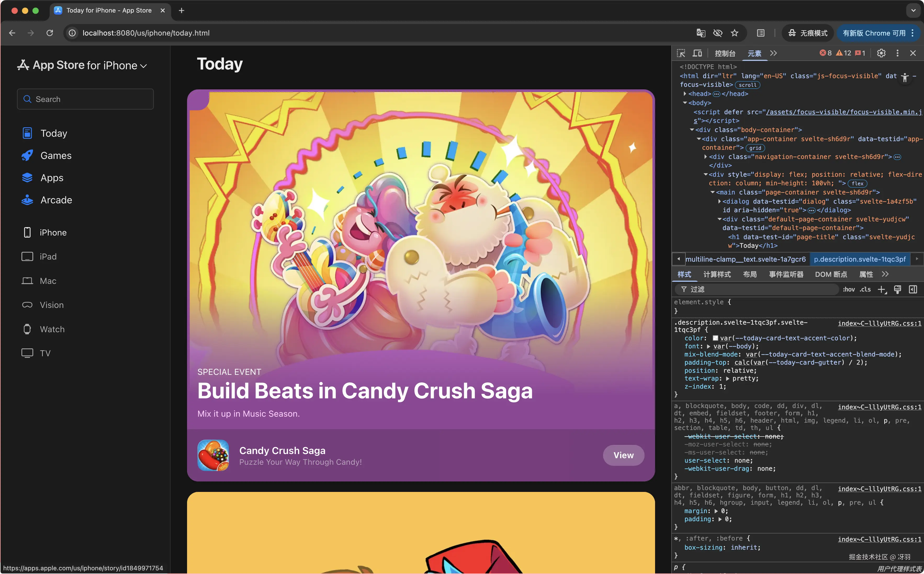Click the App Store Search field

(x=86, y=99)
